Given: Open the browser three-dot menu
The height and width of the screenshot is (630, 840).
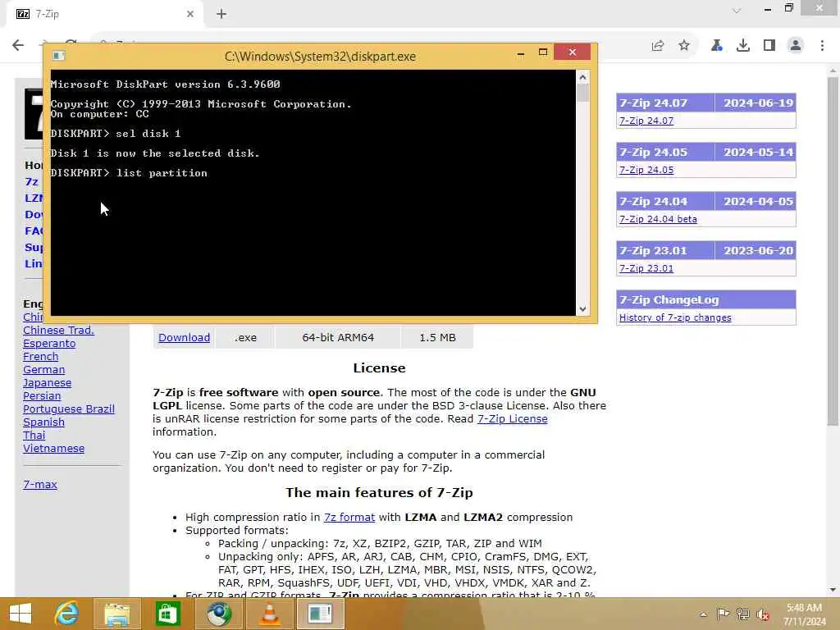Looking at the screenshot, I should 822,46.
